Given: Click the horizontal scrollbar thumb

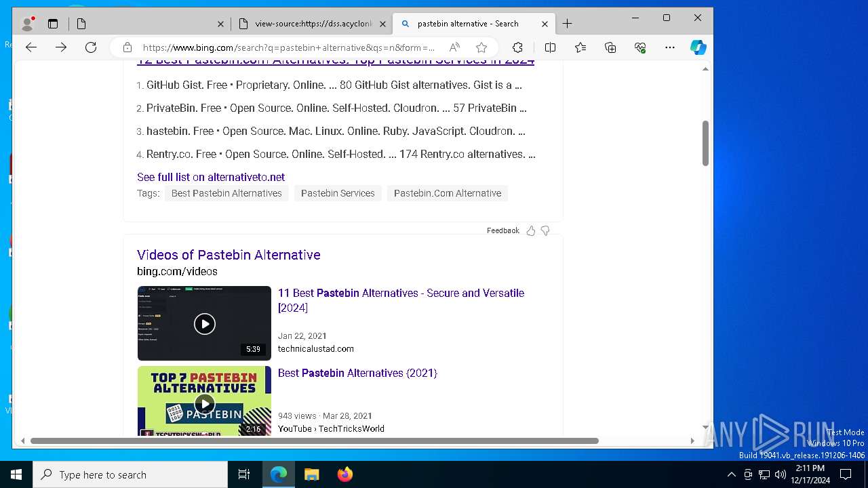Looking at the screenshot, I should point(315,441).
